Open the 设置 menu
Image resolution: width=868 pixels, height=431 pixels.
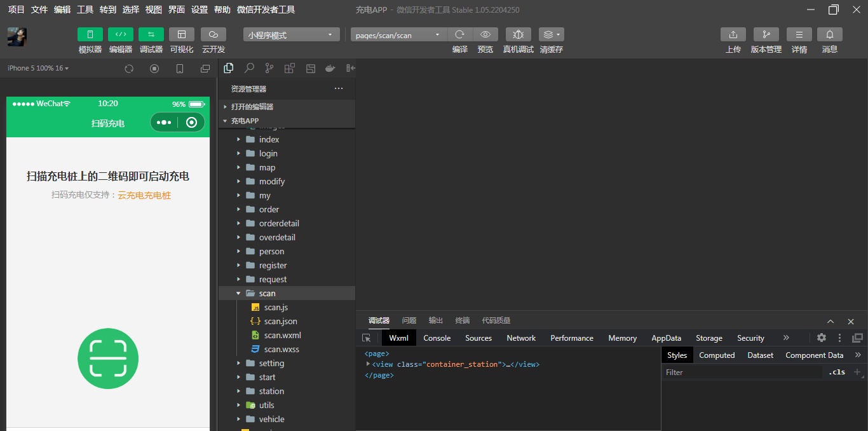pos(200,10)
